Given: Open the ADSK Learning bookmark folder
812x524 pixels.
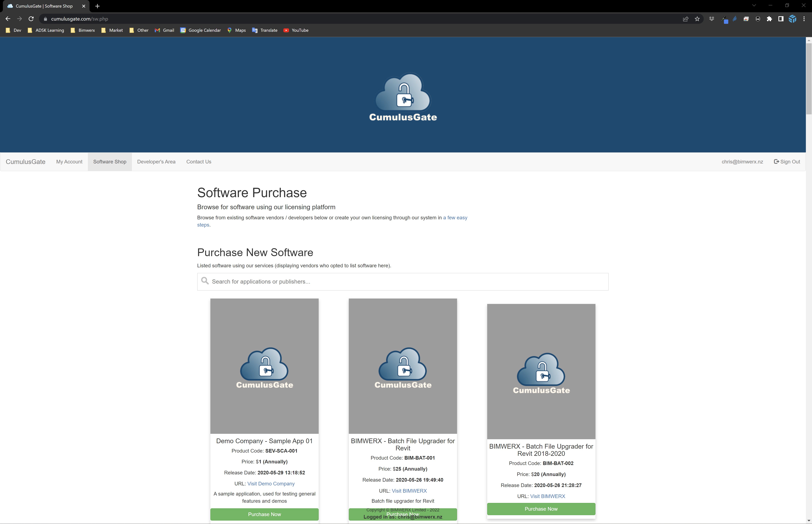Looking at the screenshot, I should 46,30.
